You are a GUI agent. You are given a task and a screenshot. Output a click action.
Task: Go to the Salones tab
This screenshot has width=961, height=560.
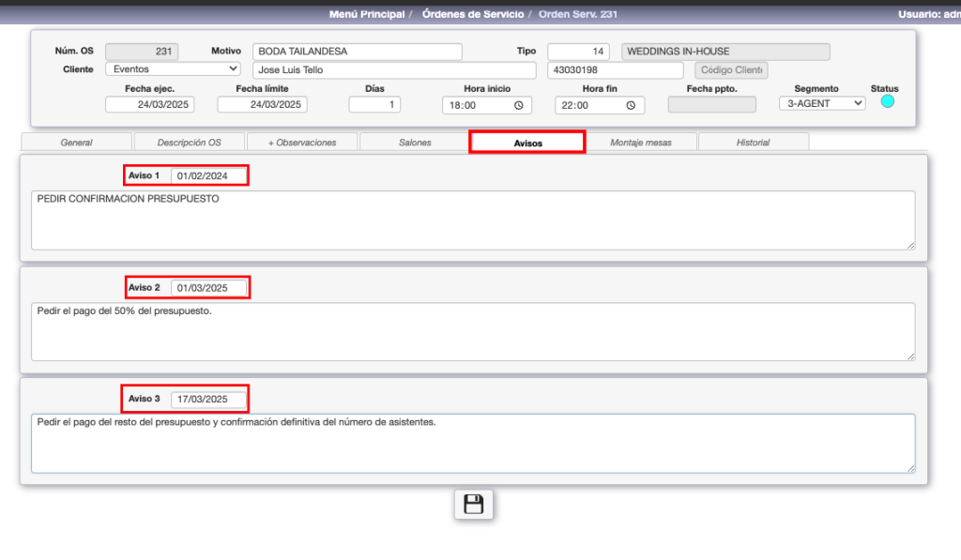(x=414, y=143)
